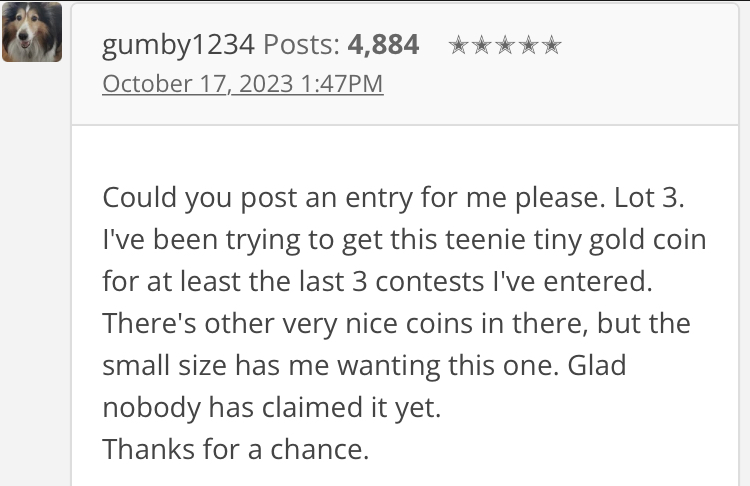This screenshot has width=750, height=486.
Task: Click the October 17, 2023 1:47PM timestamp
Action: pyautogui.click(x=243, y=84)
